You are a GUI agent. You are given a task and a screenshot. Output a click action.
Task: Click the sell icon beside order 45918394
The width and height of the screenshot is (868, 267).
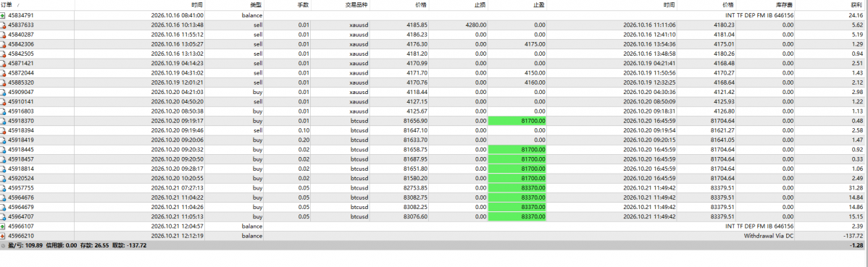pyautogui.click(x=4, y=130)
